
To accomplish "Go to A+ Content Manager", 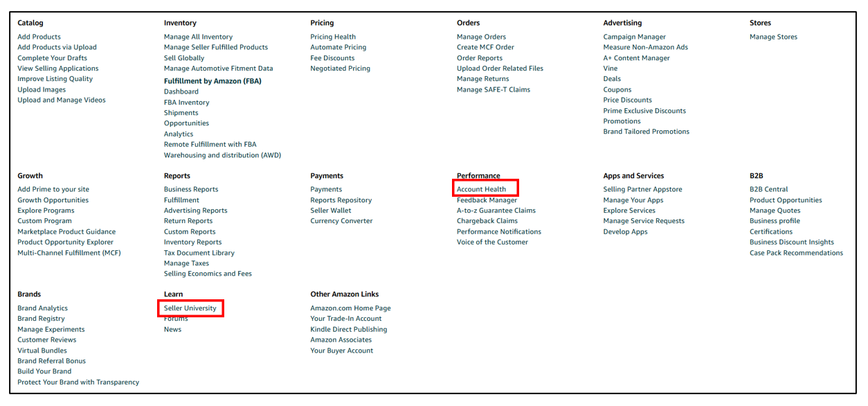I will (x=637, y=58).
